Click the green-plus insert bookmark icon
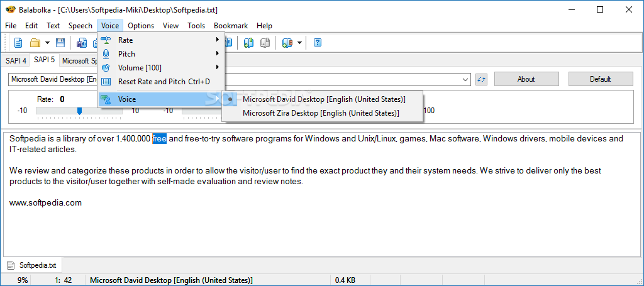 (x=248, y=43)
